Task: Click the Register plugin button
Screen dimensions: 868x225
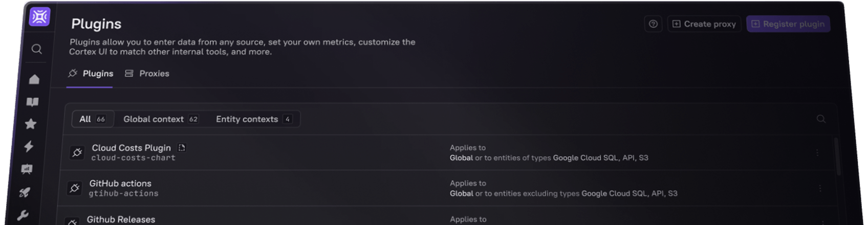Action: pyautogui.click(x=788, y=24)
